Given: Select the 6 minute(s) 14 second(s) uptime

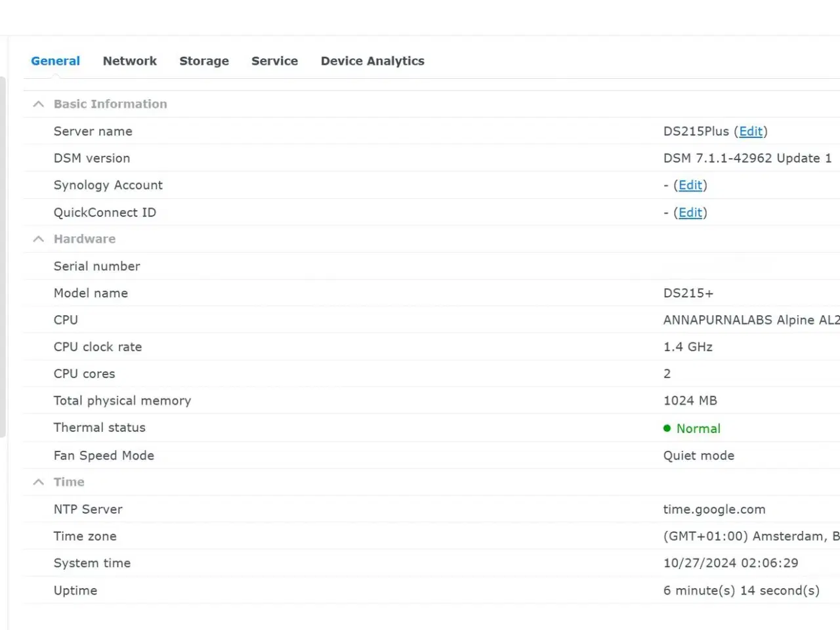Looking at the screenshot, I should click(x=742, y=591).
